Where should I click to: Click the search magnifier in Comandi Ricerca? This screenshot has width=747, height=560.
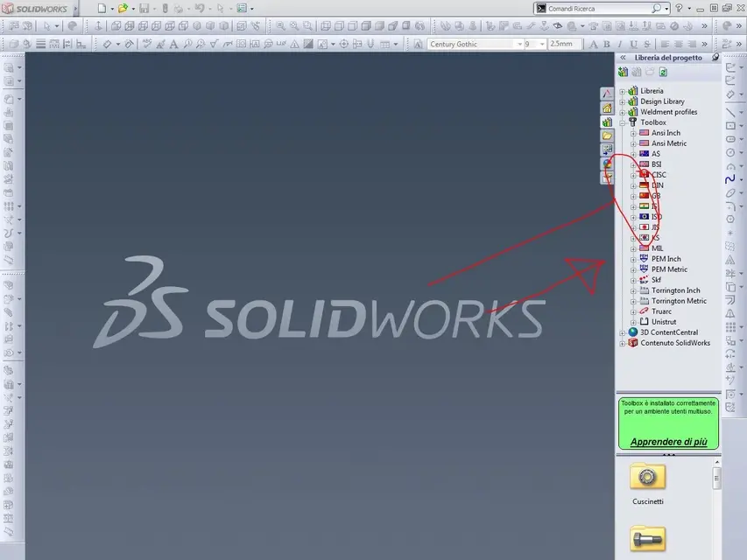pyautogui.click(x=657, y=8)
